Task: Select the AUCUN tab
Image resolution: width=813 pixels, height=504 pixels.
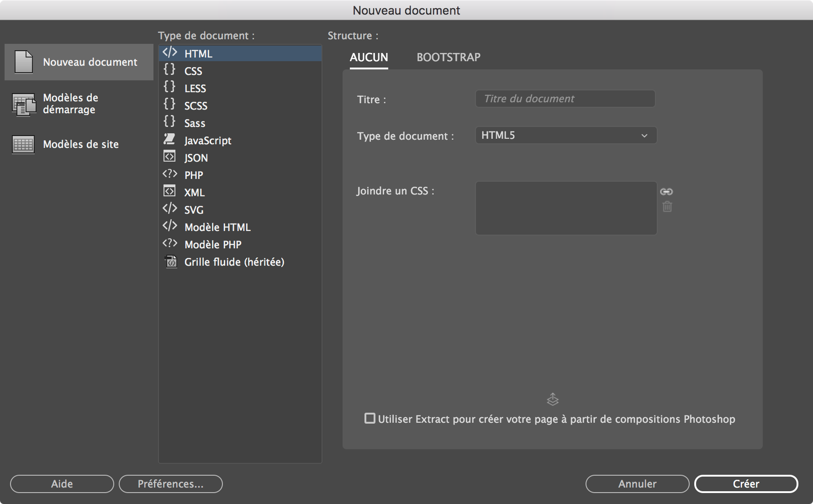Action: [x=369, y=58]
